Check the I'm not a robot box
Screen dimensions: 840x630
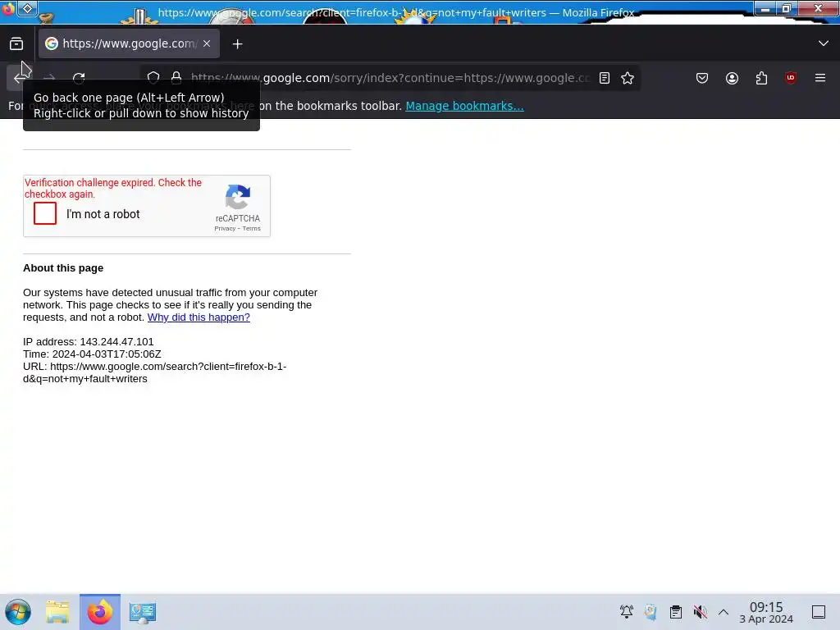click(x=45, y=213)
